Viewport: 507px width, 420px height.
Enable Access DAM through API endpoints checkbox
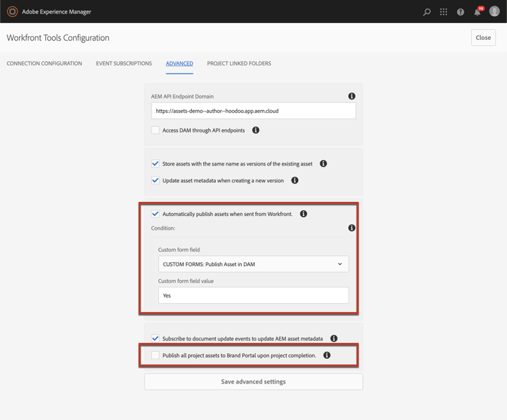155,130
